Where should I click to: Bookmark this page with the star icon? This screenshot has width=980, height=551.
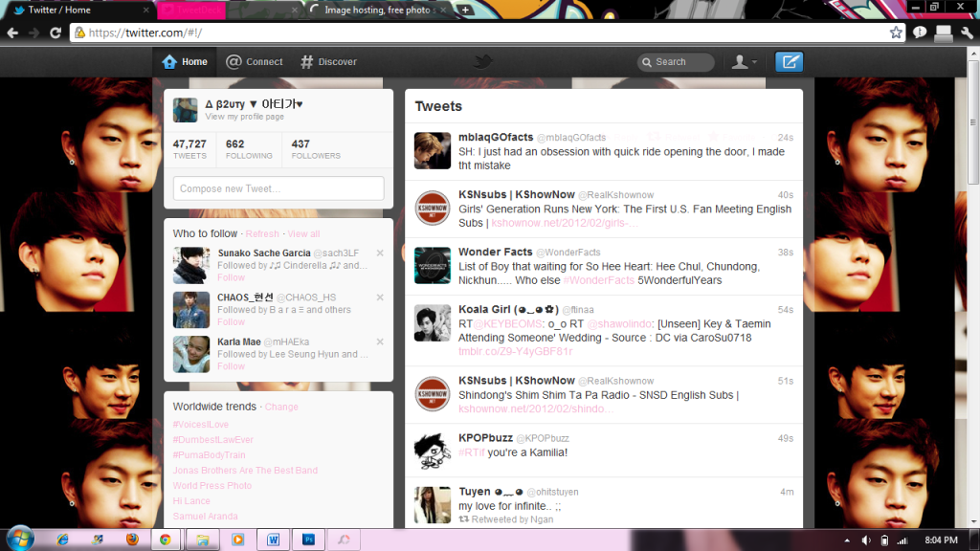point(896,33)
